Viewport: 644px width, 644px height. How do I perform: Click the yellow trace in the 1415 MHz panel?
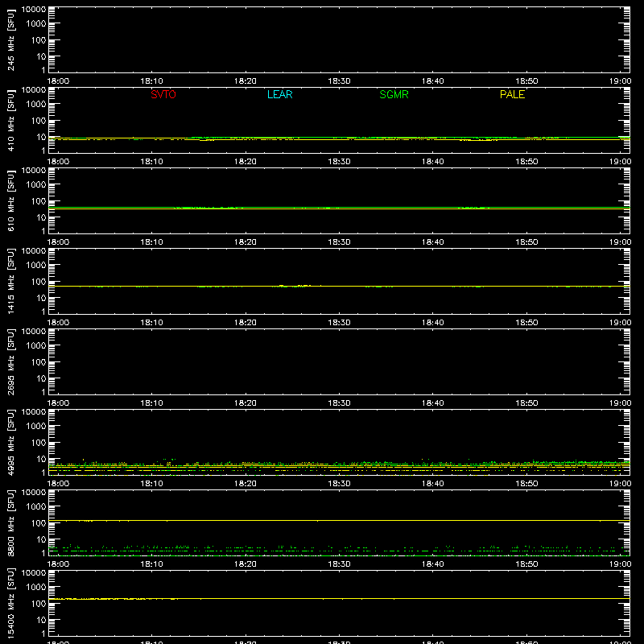339,286
